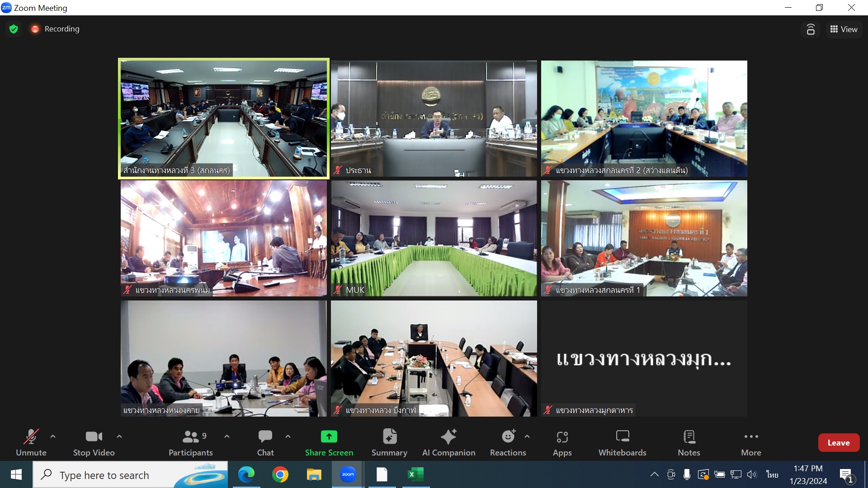This screenshot has width=868, height=488.
Task: Open Excel from the Windows taskbar
Action: coord(415,474)
